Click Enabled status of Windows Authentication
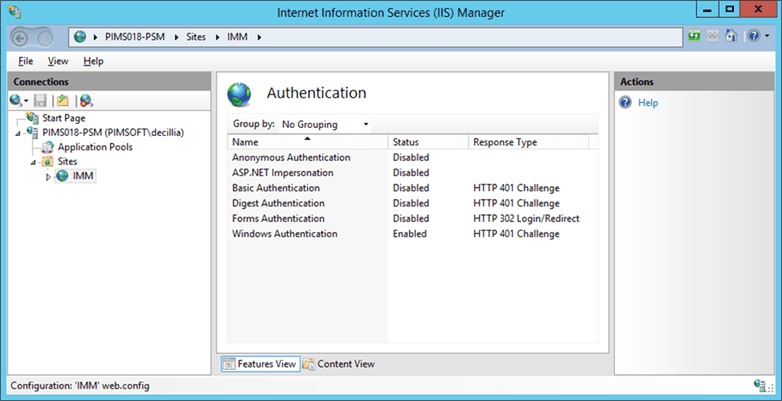The image size is (782, 401). click(409, 234)
